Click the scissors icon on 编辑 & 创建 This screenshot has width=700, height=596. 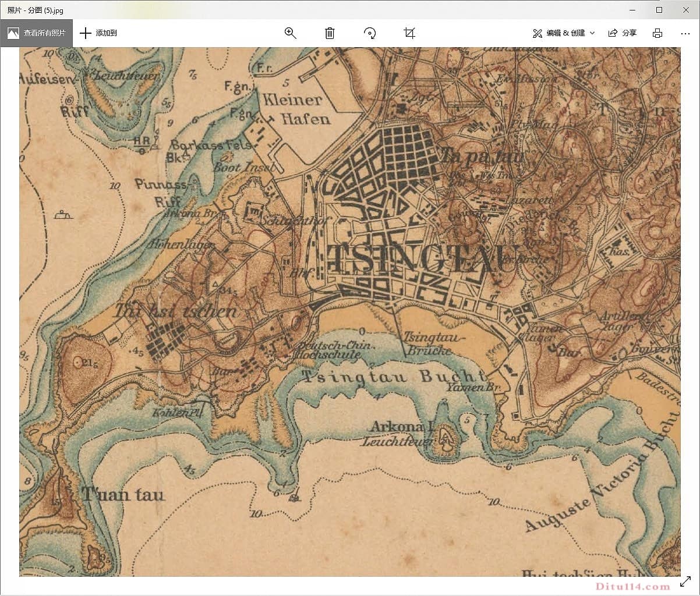[x=538, y=33]
